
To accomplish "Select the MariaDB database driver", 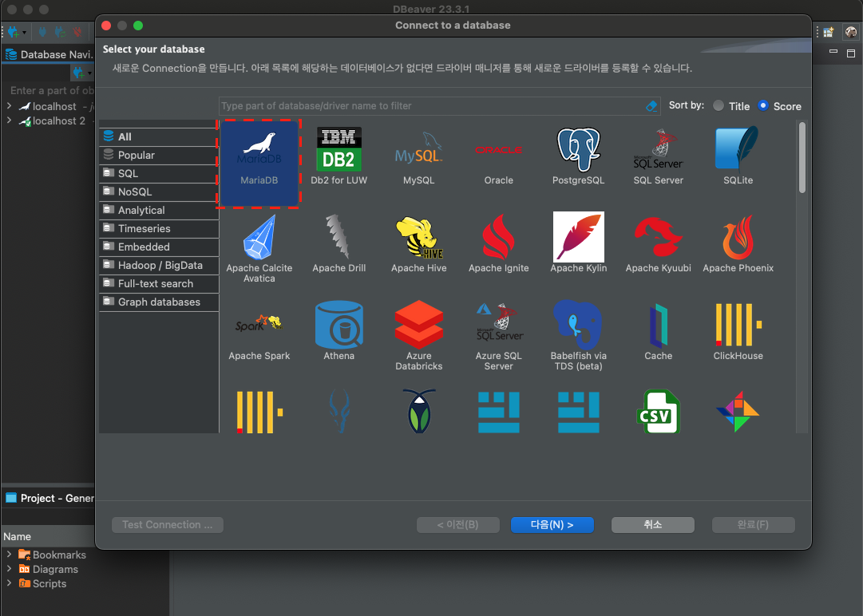I will point(259,164).
